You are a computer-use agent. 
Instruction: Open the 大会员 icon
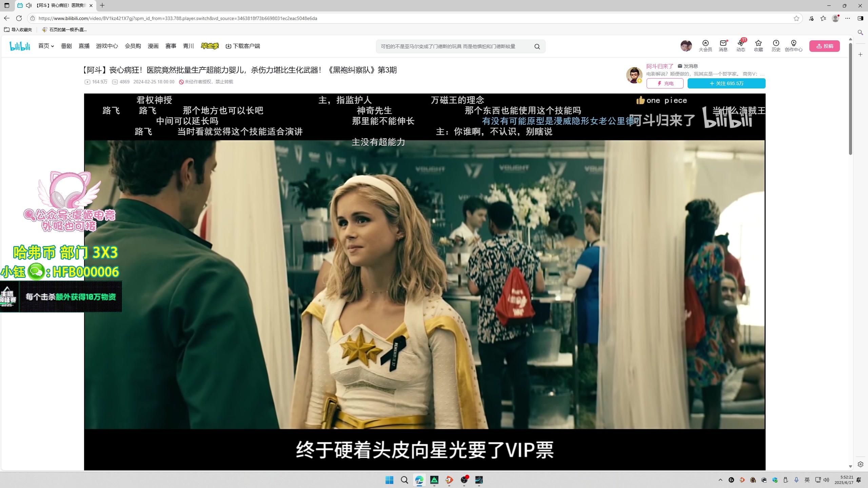(705, 46)
